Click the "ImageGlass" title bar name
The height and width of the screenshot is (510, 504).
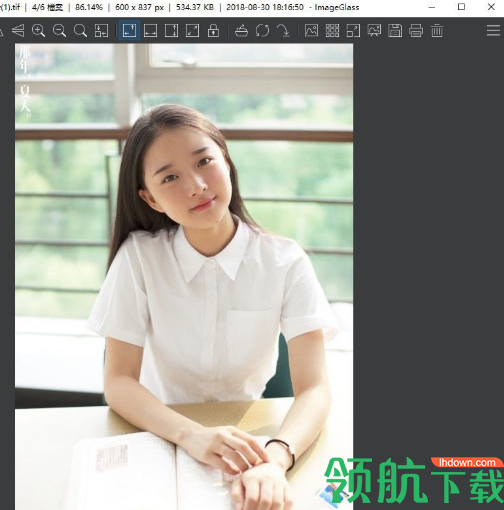(x=337, y=7)
